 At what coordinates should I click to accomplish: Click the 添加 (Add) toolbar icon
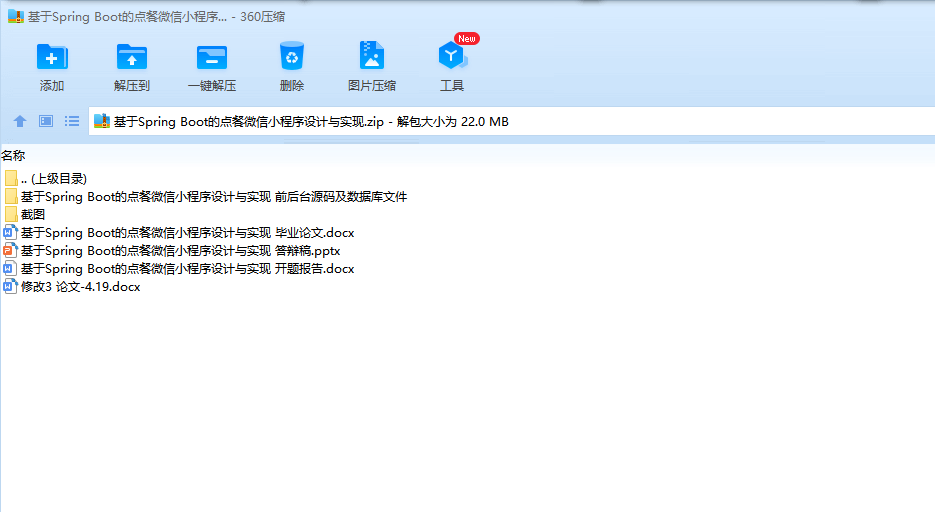52,58
